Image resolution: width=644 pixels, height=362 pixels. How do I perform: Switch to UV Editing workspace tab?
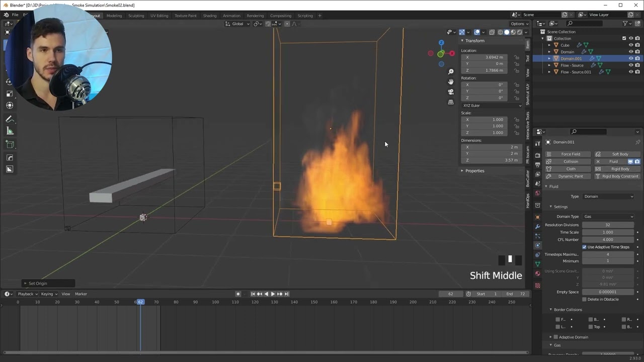[x=159, y=16]
